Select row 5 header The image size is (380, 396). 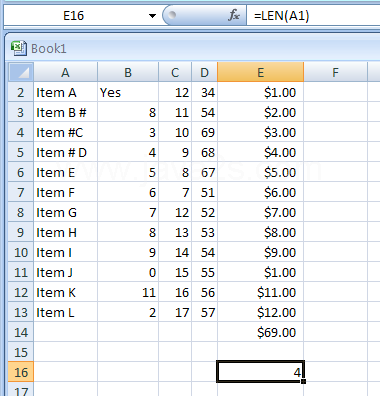pos(21,152)
